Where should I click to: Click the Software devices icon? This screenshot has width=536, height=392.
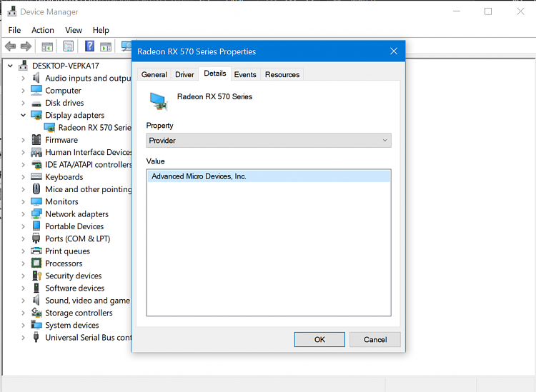coord(36,288)
